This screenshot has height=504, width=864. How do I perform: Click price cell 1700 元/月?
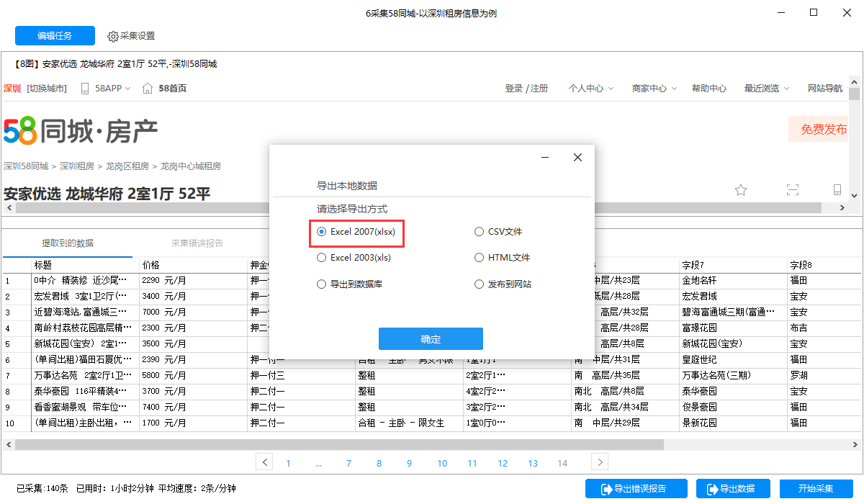[193, 423]
